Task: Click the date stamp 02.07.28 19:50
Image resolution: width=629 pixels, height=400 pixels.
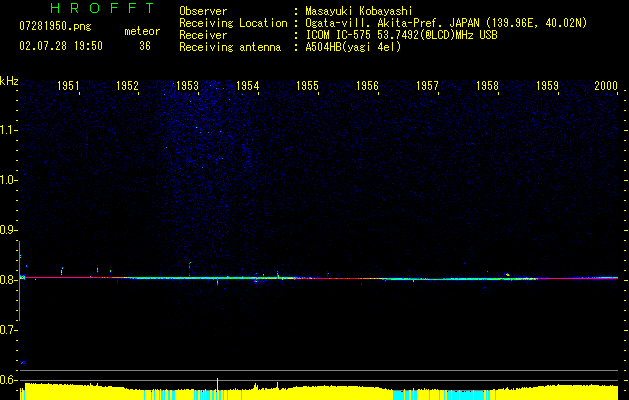Action: click(61, 46)
